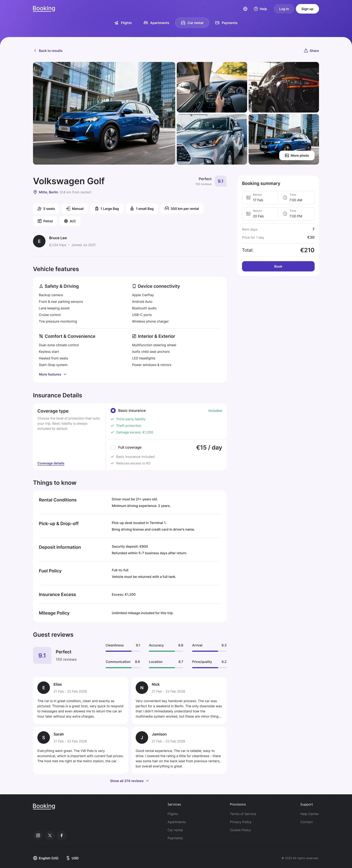352x868 pixels.
Task: Open the English (US) language selector
Action: [x=46, y=858]
